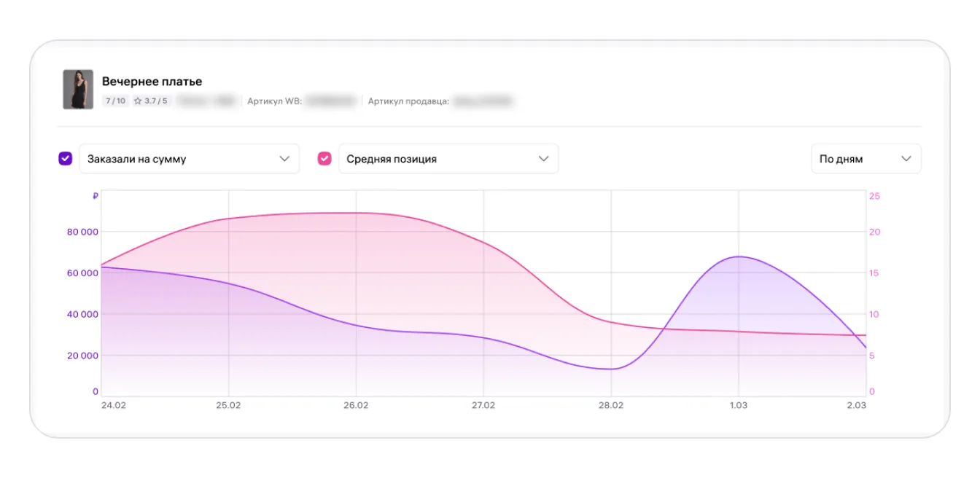Click the Артикул продавца label

[408, 101]
